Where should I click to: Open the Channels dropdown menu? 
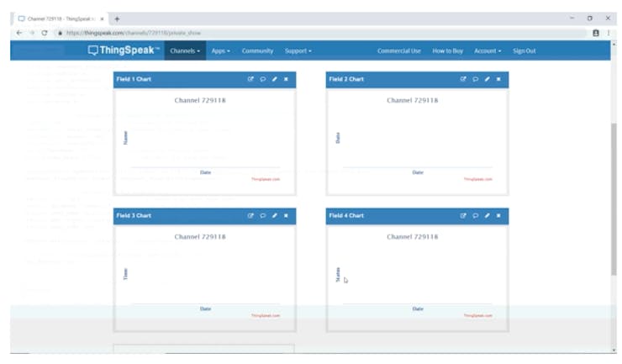[185, 50]
